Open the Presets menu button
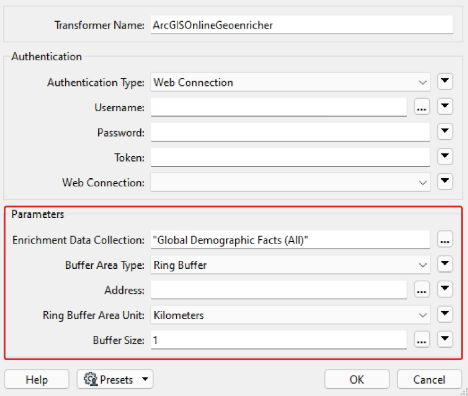The height and width of the screenshot is (396, 468). point(115,379)
